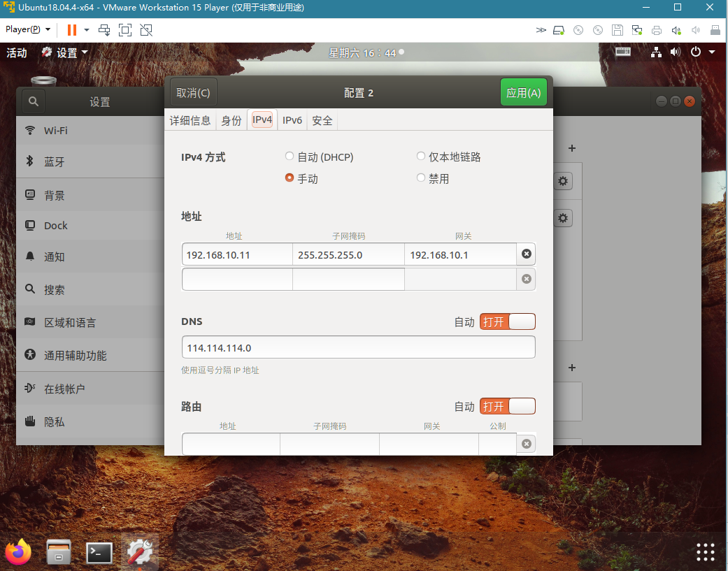Open the Player(P) menu

coord(27,29)
